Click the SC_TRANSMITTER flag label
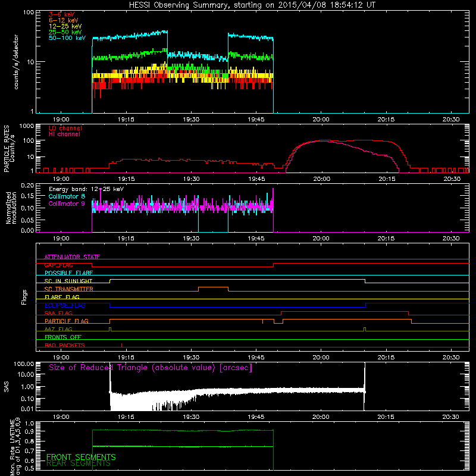The image size is (476, 476). click(69, 289)
